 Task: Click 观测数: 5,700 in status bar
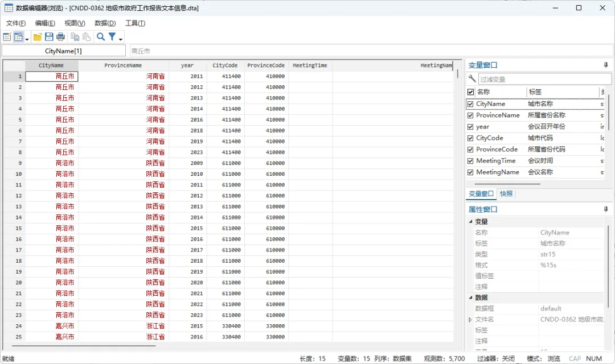444,358
